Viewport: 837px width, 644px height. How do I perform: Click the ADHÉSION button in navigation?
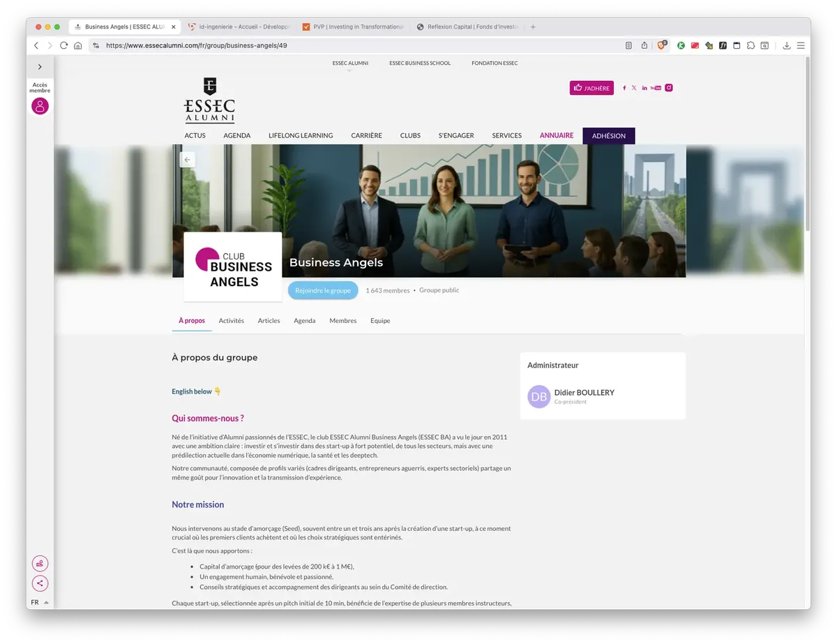tap(609, 136)
